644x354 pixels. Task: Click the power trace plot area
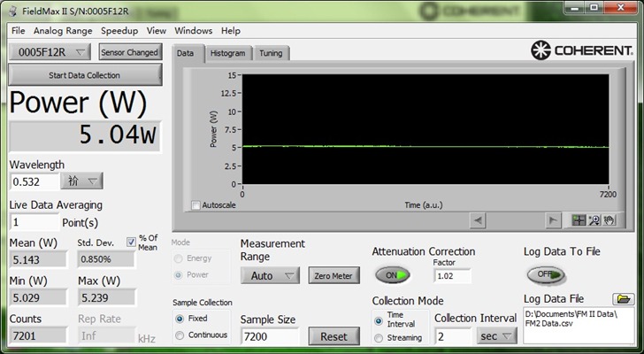[425, 129]
